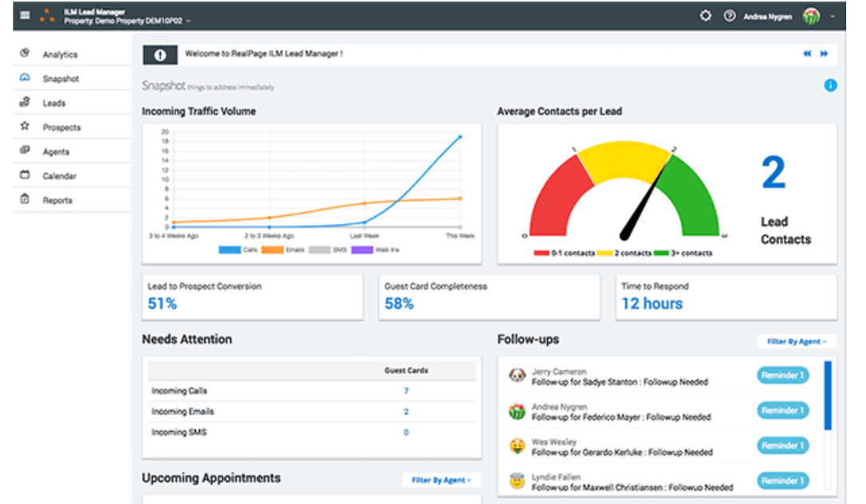Open the settings gear icon
Image resolution: width=866 pixels, height=504 pixels.
[705, 16]
